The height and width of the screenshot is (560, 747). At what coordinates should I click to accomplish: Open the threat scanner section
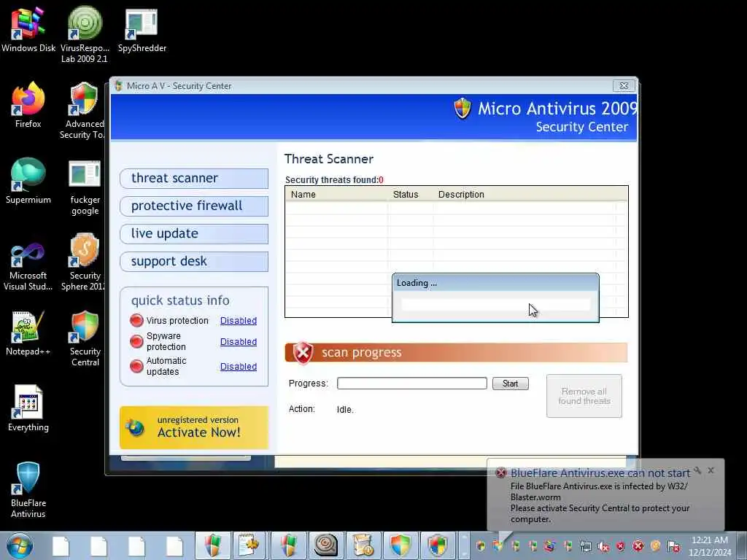pos(194,178)
